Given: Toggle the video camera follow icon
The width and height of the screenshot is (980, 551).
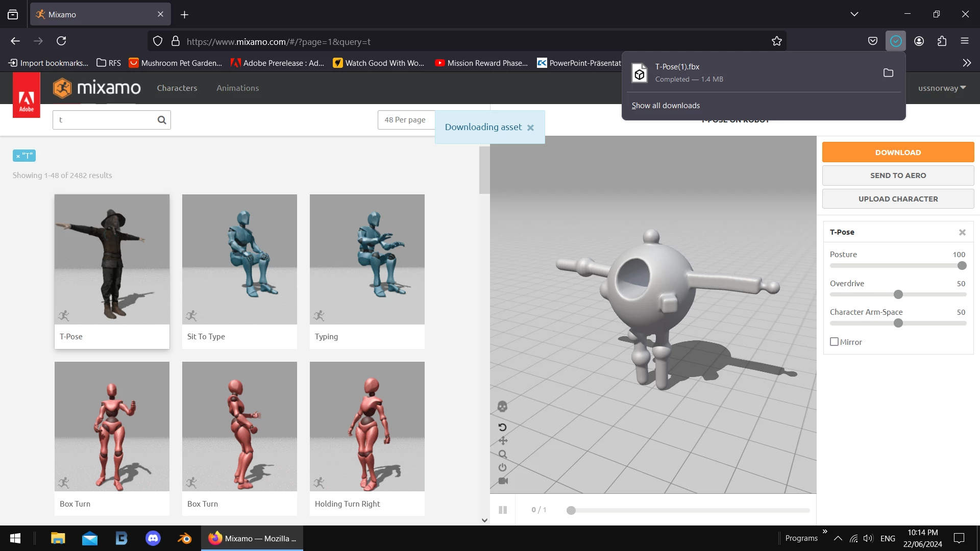Looking at the screenshot, I should [x=503, y=481].
